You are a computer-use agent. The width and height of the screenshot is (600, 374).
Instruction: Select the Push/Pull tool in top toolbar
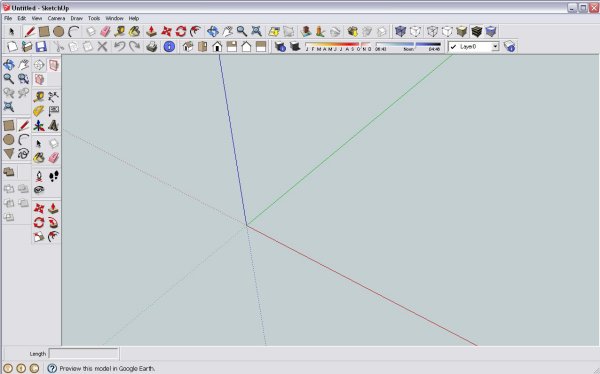(x=151, y=31)
